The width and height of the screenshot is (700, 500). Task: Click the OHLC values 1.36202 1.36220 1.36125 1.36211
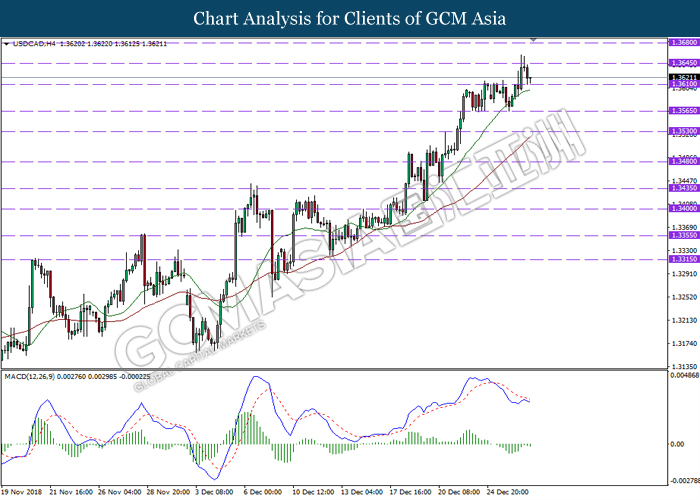coord(113,44)
